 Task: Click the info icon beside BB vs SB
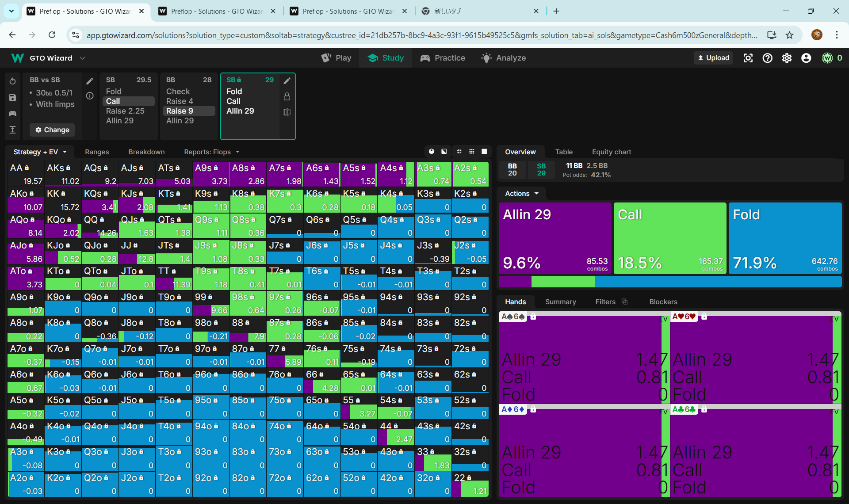click(x=90, y=96)
